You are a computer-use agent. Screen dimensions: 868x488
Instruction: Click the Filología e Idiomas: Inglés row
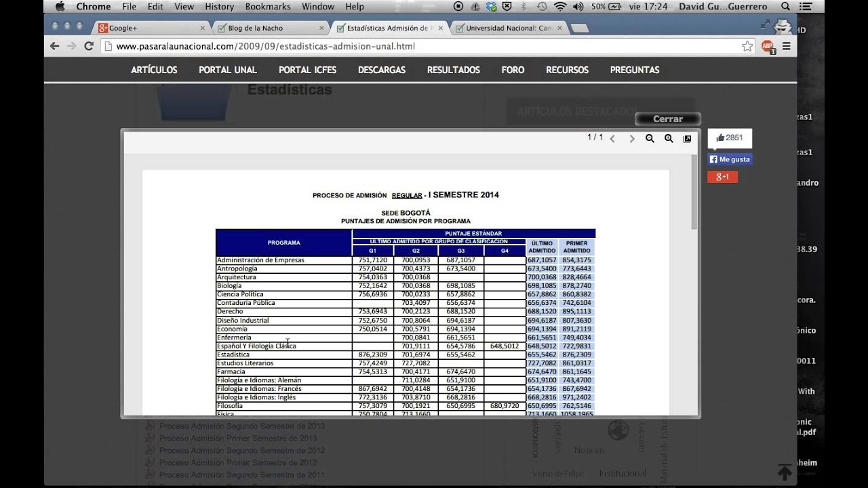405,397
